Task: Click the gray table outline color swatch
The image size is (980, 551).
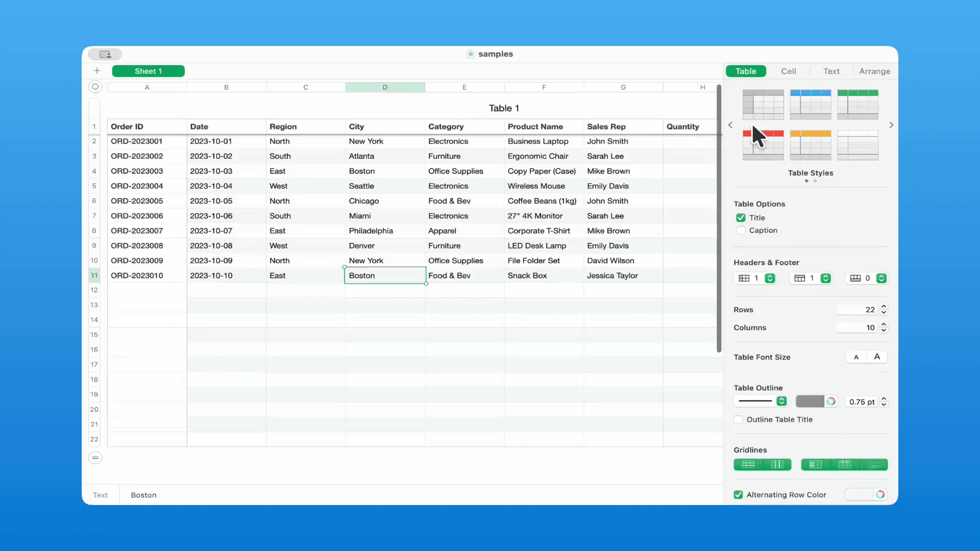Action: (x=810, y=402)
